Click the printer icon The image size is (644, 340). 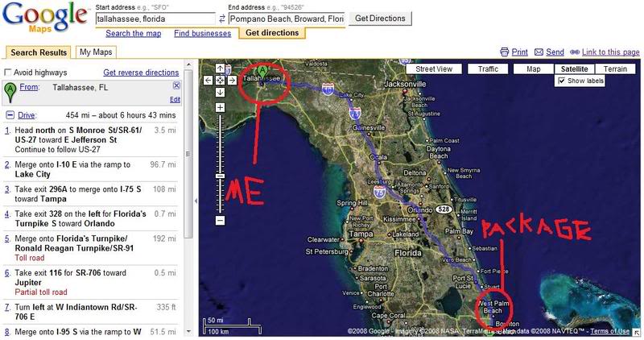(x=505, y=52)
